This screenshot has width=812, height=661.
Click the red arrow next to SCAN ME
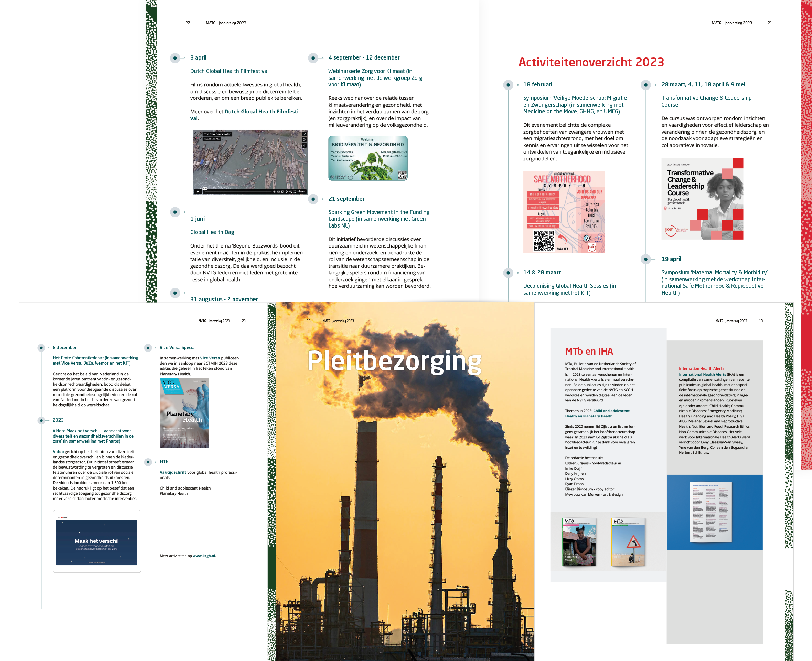click(563, 239)
